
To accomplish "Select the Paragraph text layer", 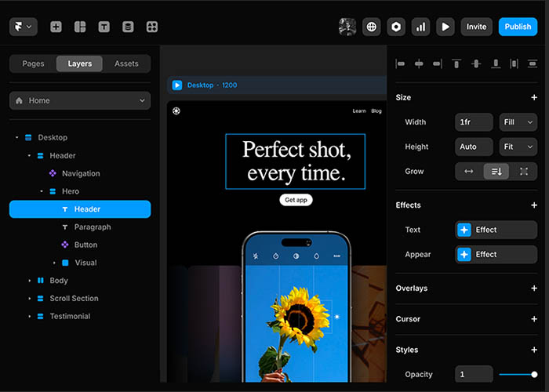I will (x=93, y=227).
